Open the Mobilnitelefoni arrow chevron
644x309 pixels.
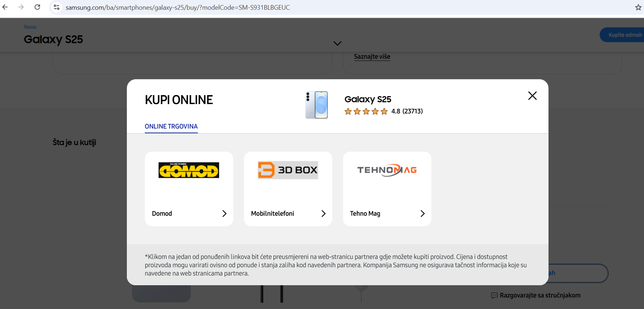[x=323, y=214]
